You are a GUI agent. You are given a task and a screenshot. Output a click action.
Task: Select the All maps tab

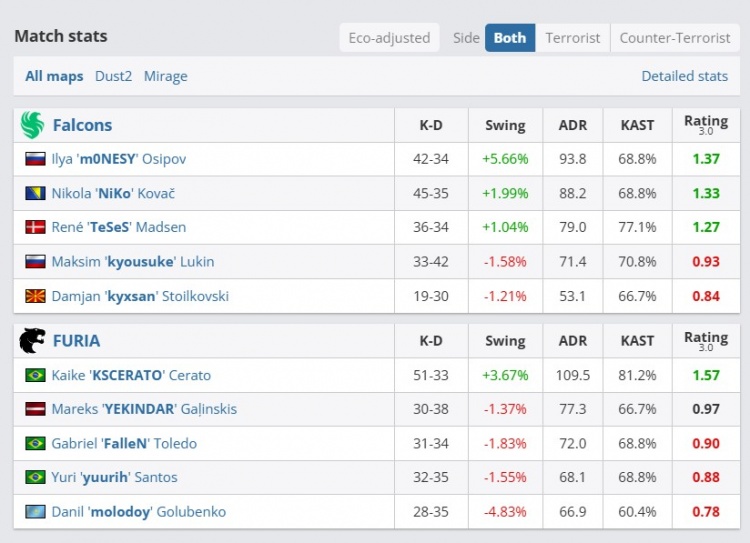[55, 76]
